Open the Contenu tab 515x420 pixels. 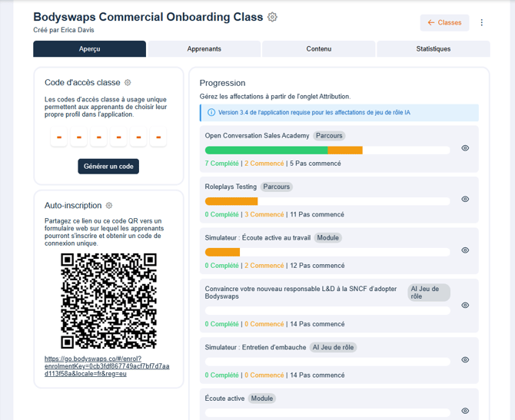(x=318, y=49)
